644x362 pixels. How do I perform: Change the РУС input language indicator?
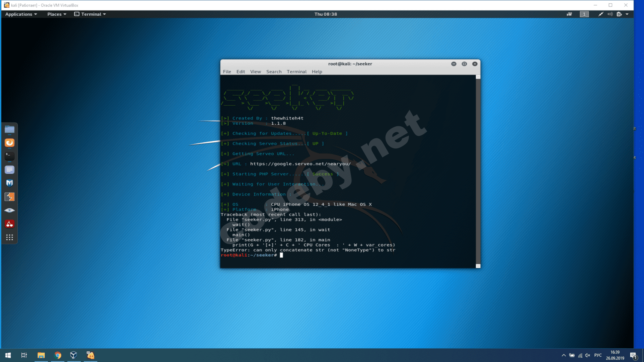click(598, 355)
